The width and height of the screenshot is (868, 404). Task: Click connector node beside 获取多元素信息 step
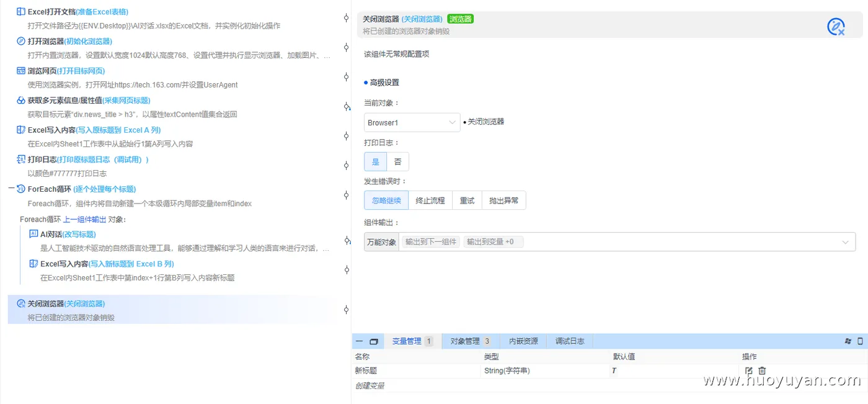[x=347, y=107]
